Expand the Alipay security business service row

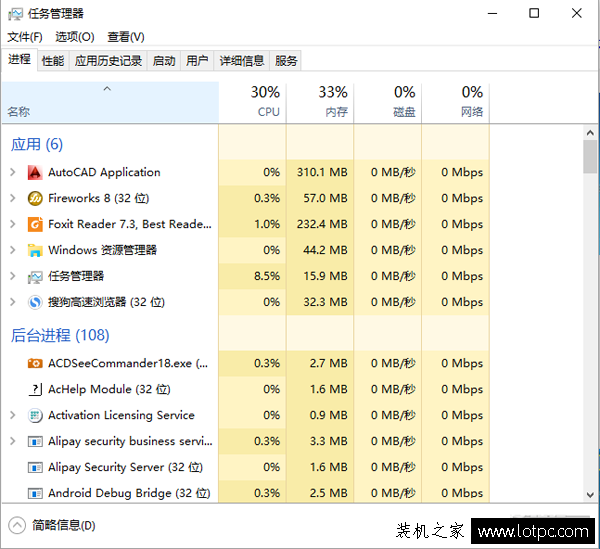pyautogui.click(x=13, y=441)
